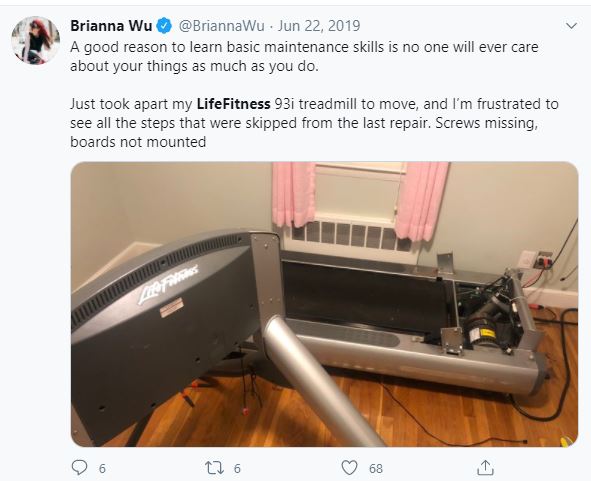Click the retweet count of 6

[237, 469]
